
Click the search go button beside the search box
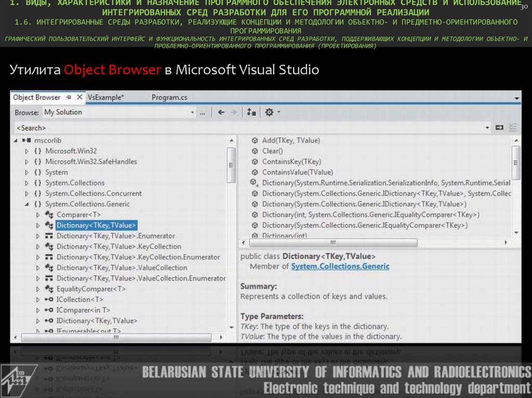(499, 127)
